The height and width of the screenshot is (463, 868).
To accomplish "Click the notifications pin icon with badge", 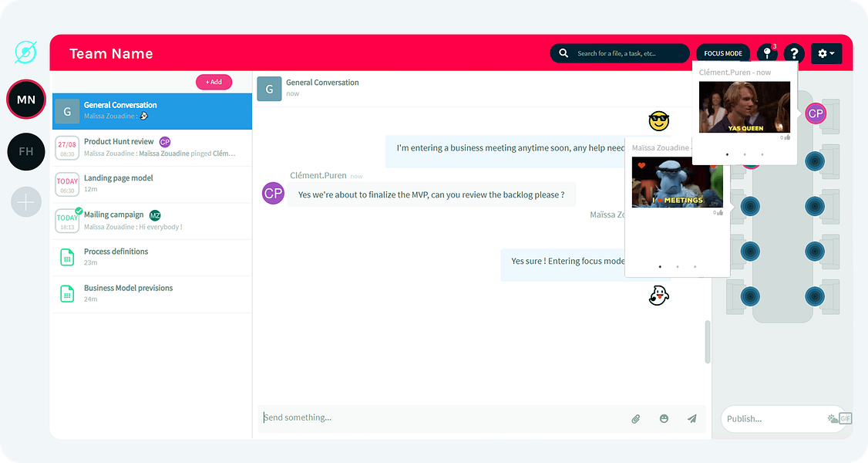I will click(x=767, y=53).
